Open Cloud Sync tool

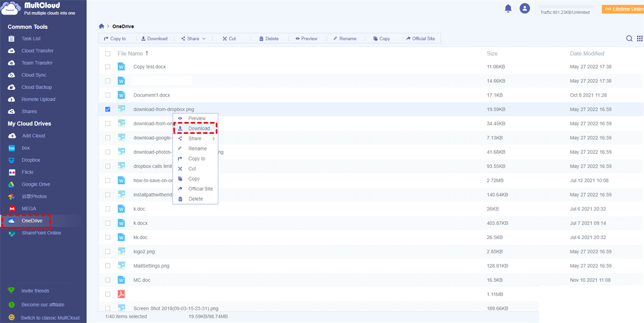[x=34, y=75]
